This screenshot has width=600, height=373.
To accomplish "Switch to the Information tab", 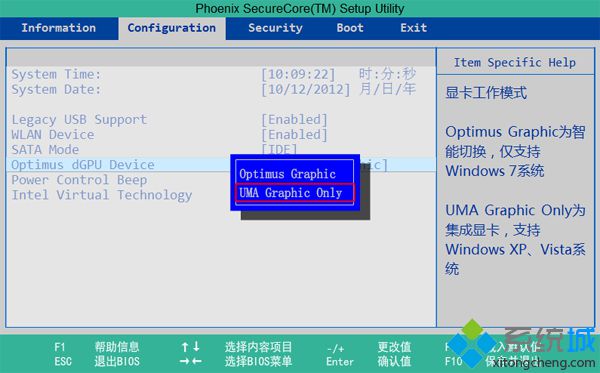I will tap(59, 28).
